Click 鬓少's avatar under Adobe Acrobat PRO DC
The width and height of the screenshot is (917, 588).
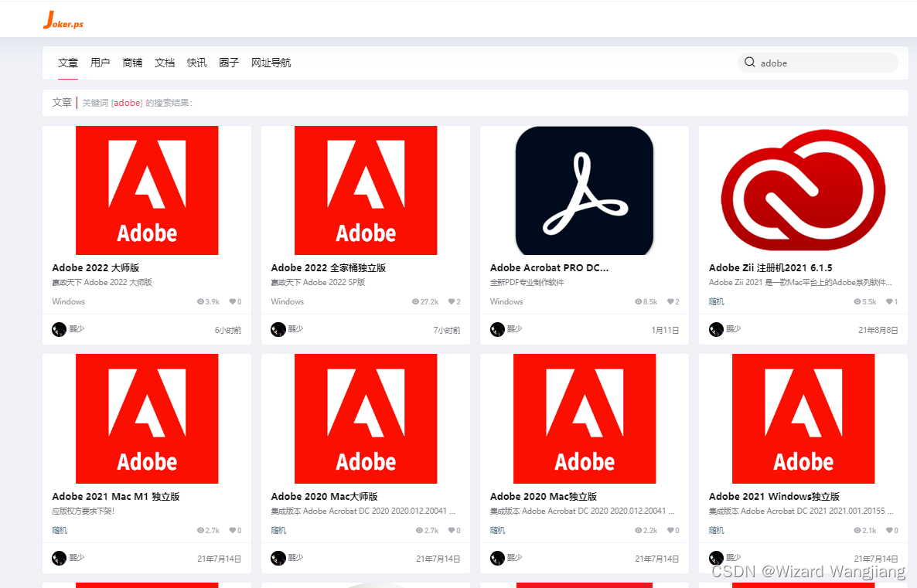pos(497,329)
